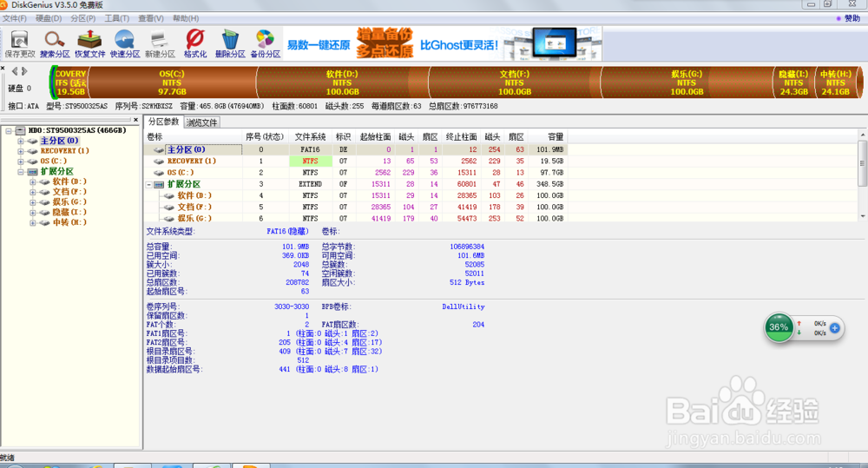Expand 主分区(0) in the left tree

(x=21, y=142)
